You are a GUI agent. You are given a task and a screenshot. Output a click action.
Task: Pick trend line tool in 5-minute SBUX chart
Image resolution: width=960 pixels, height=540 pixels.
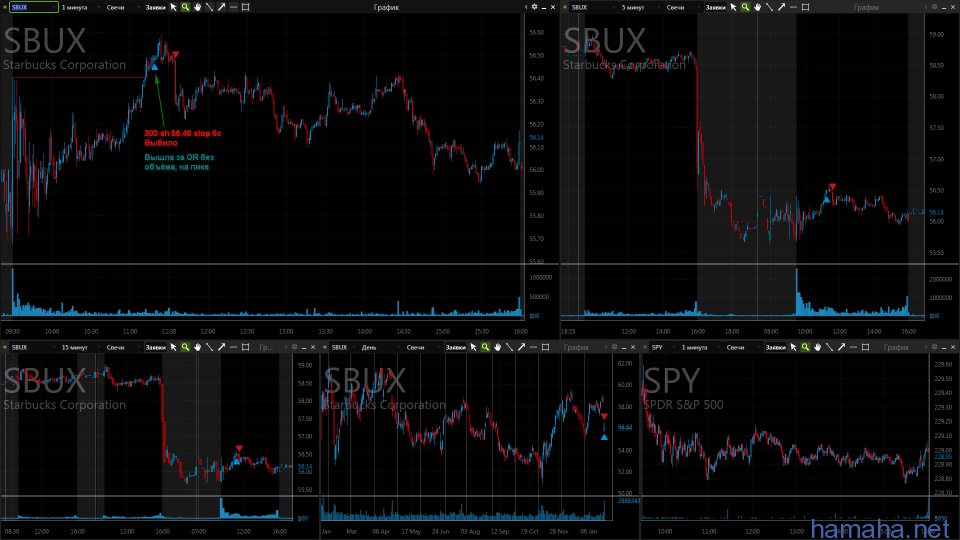coord(770,7)
